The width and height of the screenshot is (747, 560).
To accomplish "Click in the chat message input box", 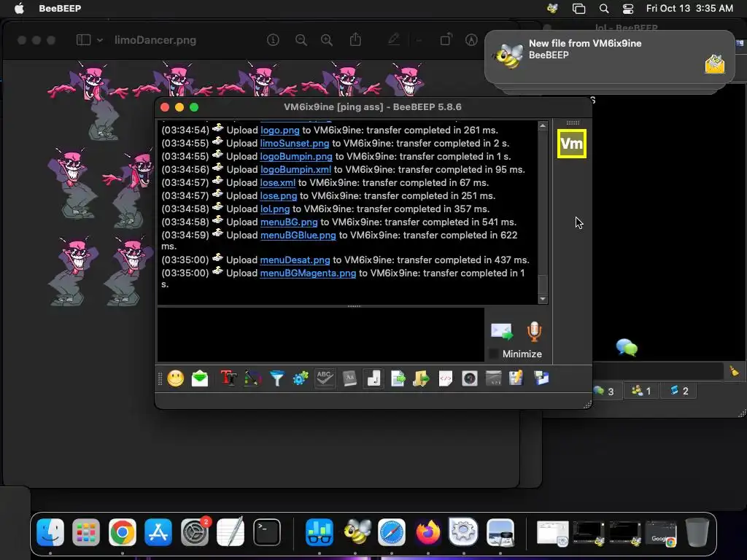I will 321,334.
